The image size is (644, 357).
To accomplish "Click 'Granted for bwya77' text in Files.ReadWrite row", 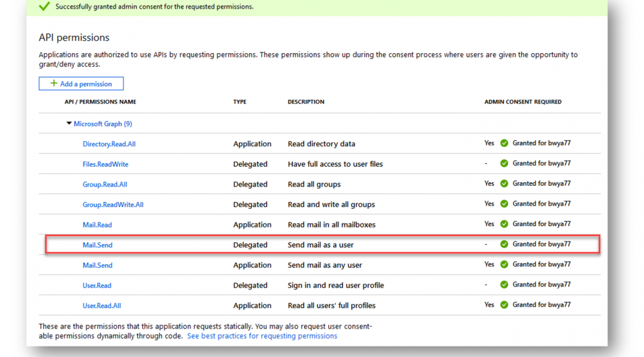I will tap(542, 164).
